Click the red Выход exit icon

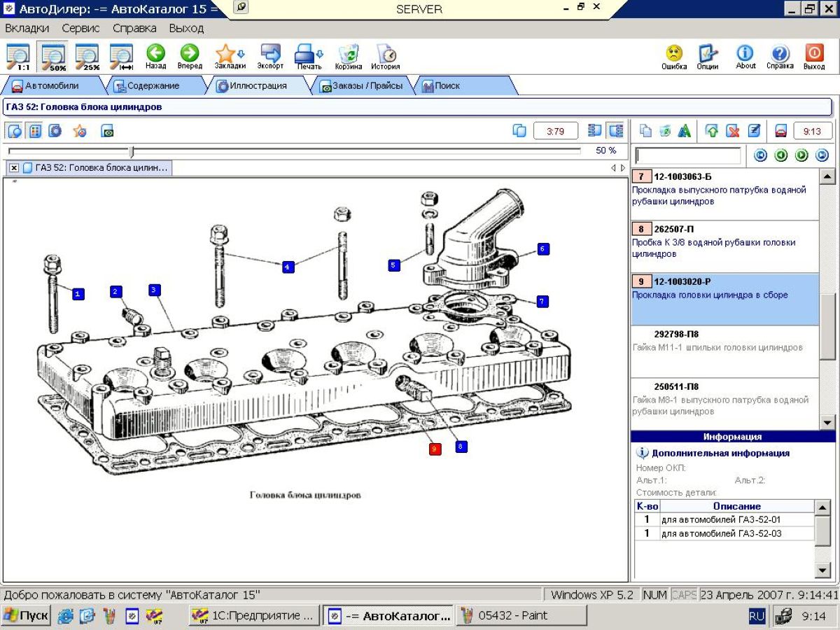click(814, 57)
